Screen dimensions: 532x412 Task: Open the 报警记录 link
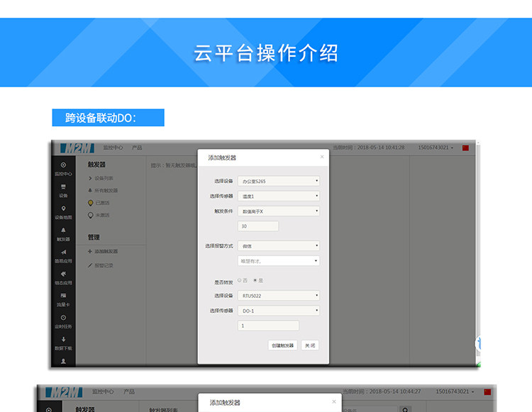pos(104,265)
